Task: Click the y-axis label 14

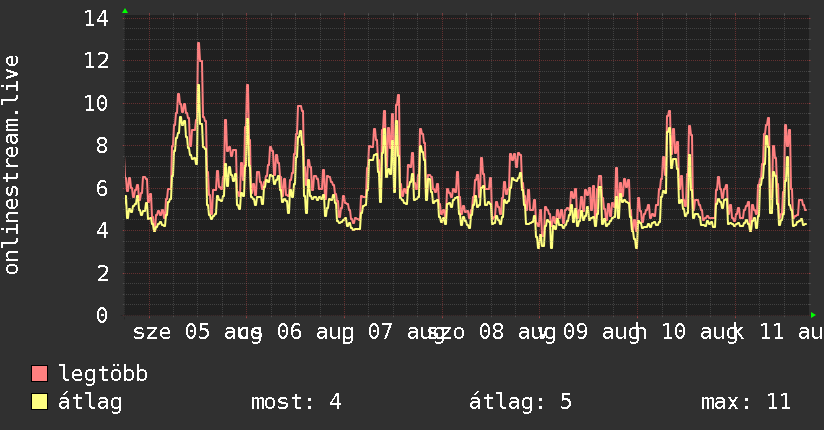Action: tap(96, 18)
